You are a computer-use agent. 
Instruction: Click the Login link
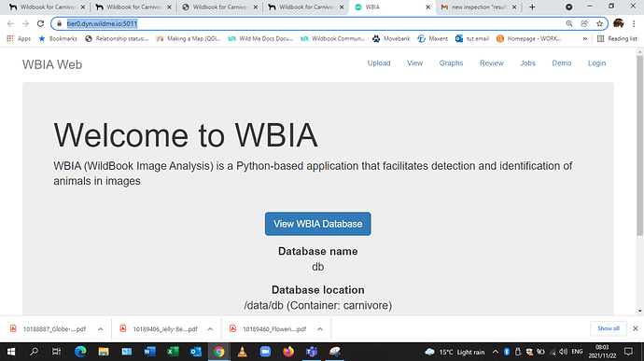[596, 62]
